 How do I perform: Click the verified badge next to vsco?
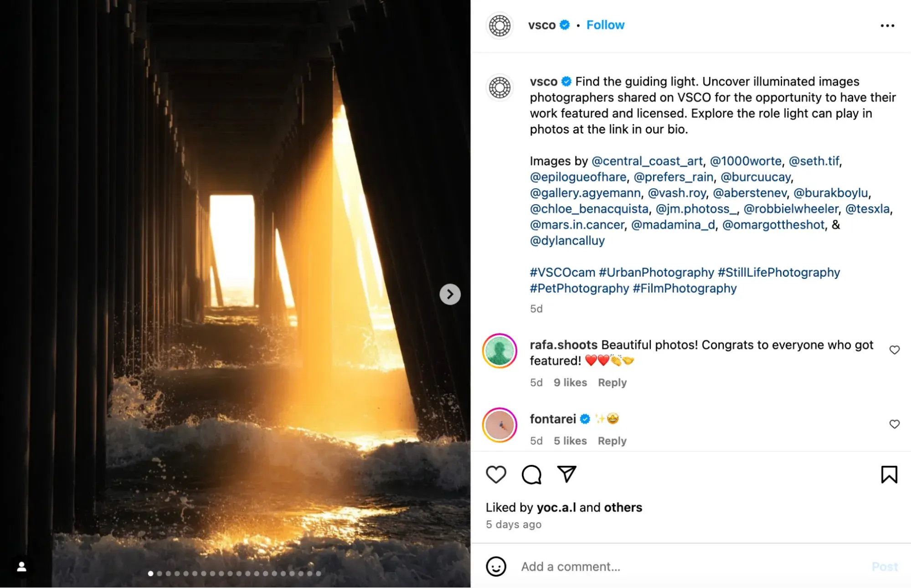pos(565,25)
